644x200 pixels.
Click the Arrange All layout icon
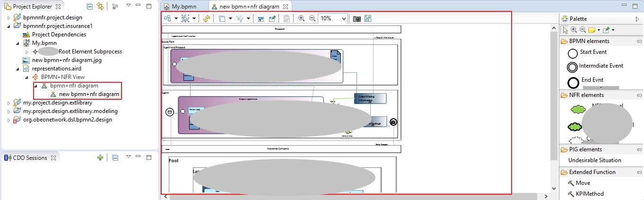pyautogui.click(x=167, y=18)
